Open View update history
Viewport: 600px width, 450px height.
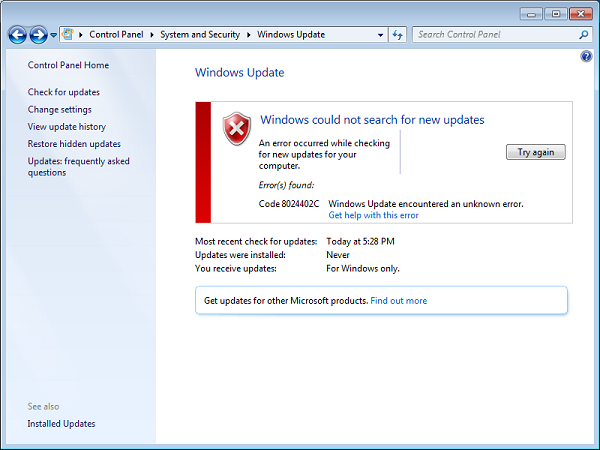67,127
